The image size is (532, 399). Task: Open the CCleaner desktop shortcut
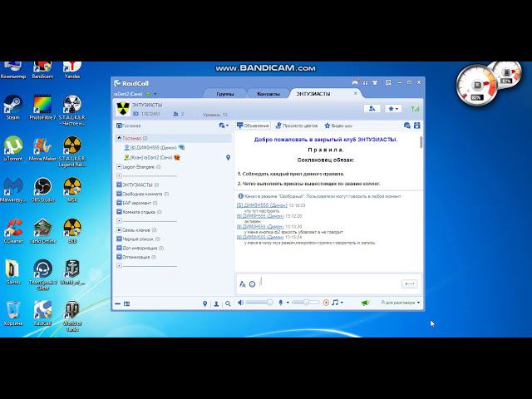click(x=13, y=231)
